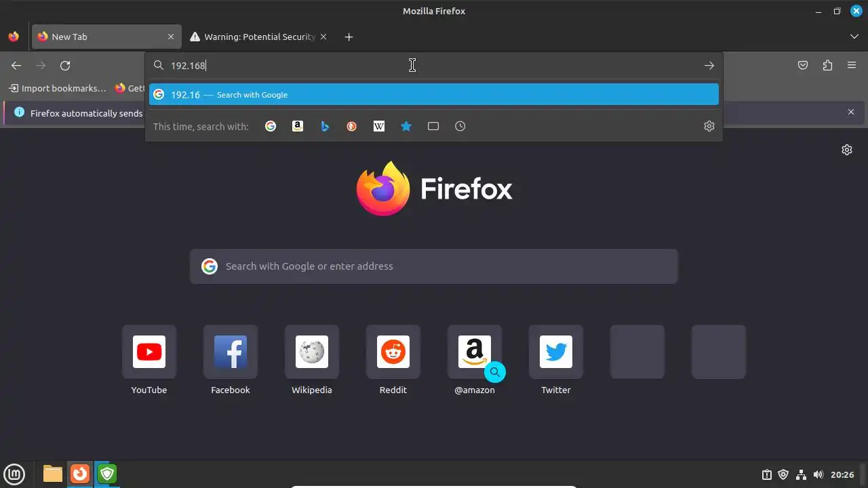The image size is (868, 488).
Task: Open the Firefox application menu
Action: click(x=852, y=66)
